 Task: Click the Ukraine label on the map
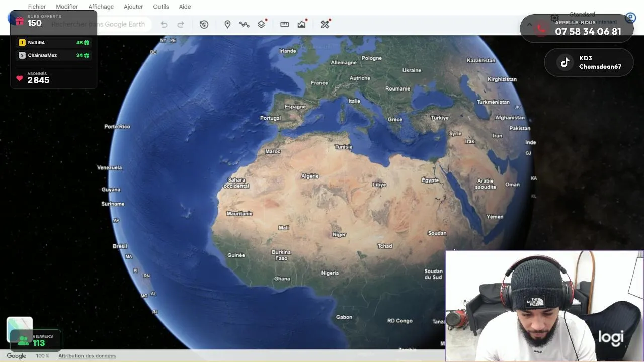(412, 70)
